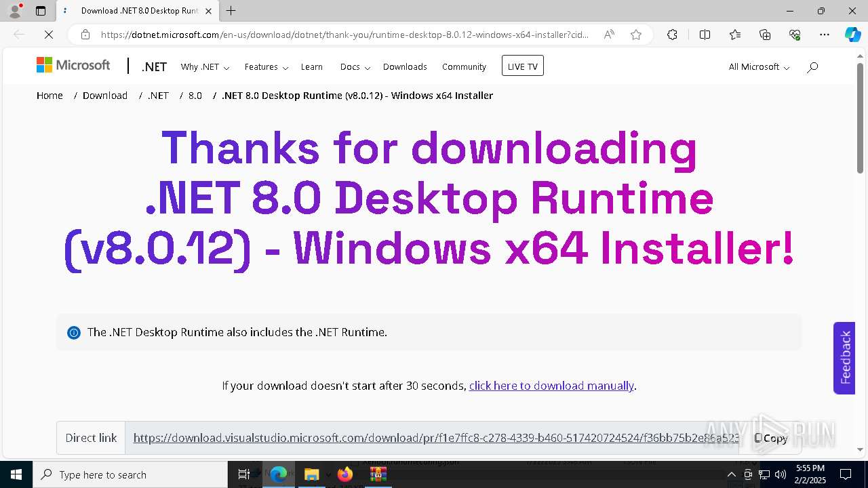Expand the Features dropdown
Viewport: 868px width, 488px height.
(x=267, y=66)
